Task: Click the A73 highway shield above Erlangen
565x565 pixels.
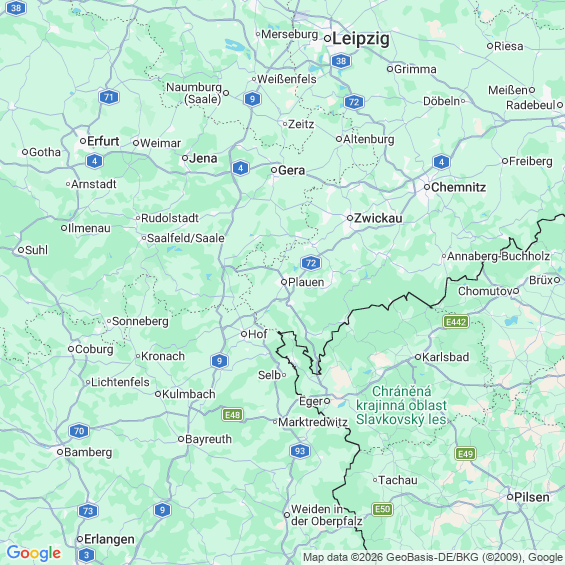Action: click(x=88, y=511)
